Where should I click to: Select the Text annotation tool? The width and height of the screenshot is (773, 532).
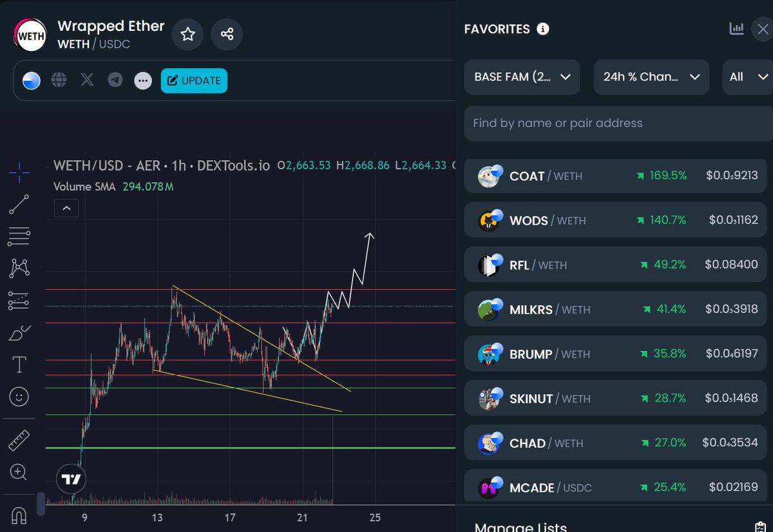(x=19, y=365)
